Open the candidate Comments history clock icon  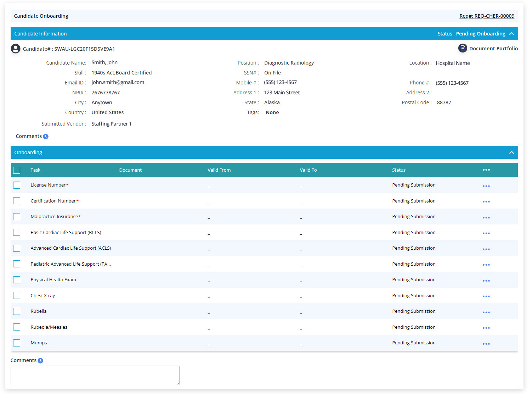tap(46, 137)
